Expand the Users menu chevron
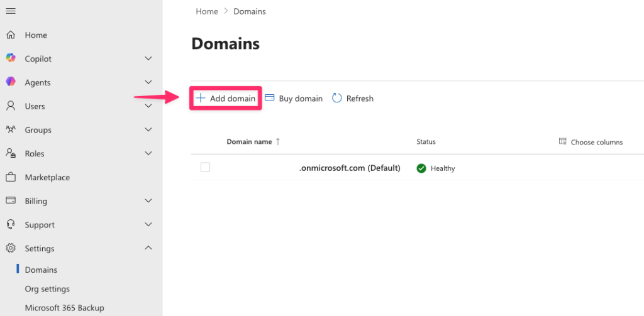This screenshot has width=644, height=316. click(x=148, y=106)
